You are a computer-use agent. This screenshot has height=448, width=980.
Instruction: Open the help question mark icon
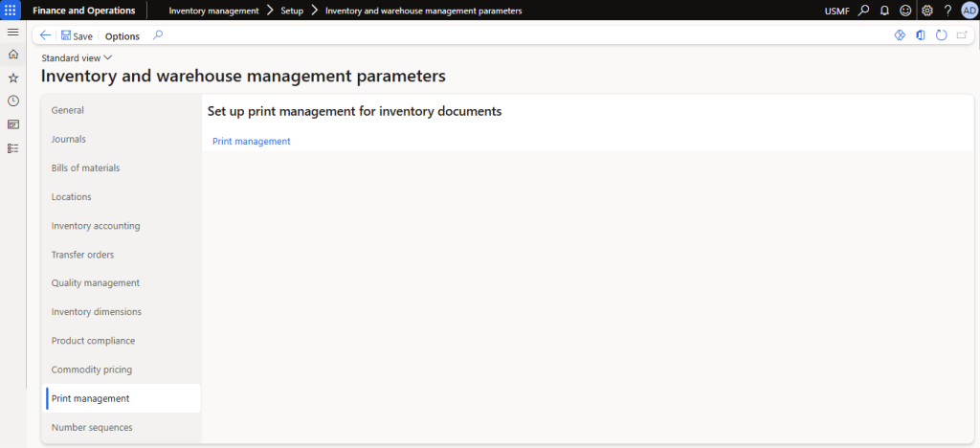(x=947, y=11)
